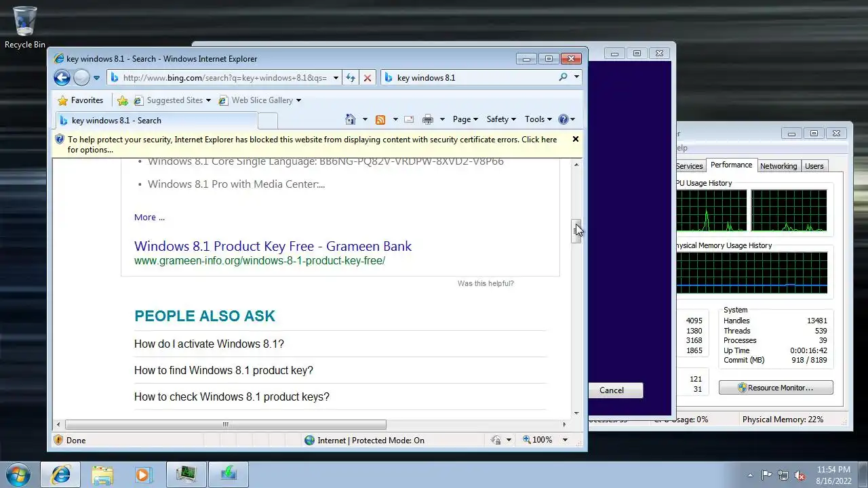Image resolution: width=868 pixels, height=488 pixels.
Task: Open the recent pages dropdown arrow
Action: coord(96,78)
